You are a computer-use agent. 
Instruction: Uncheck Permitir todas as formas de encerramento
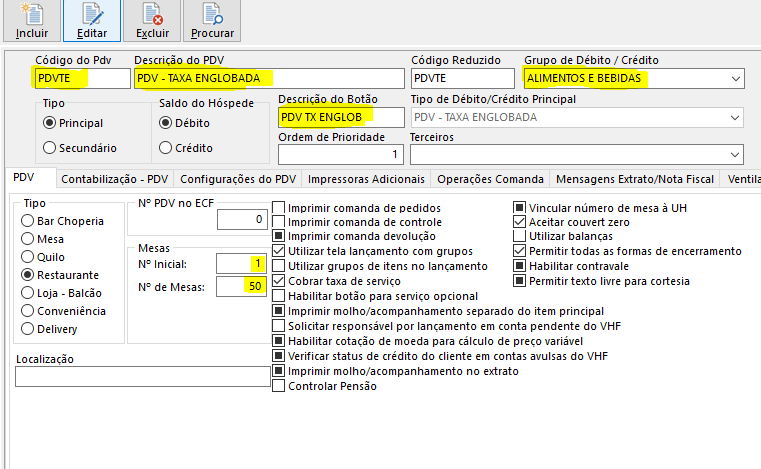(519, 251)
